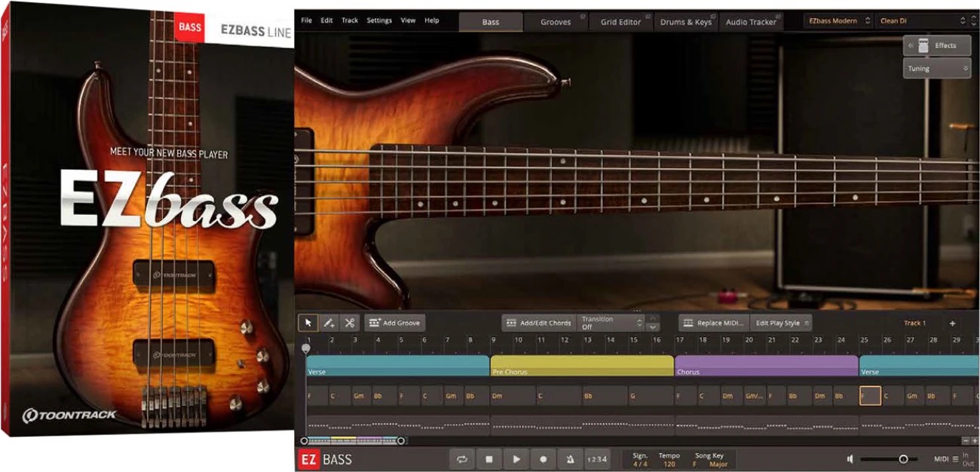This screenshot has width=980, height=472.
Task: Adjust the master volume slider
Action: [902, 458]
